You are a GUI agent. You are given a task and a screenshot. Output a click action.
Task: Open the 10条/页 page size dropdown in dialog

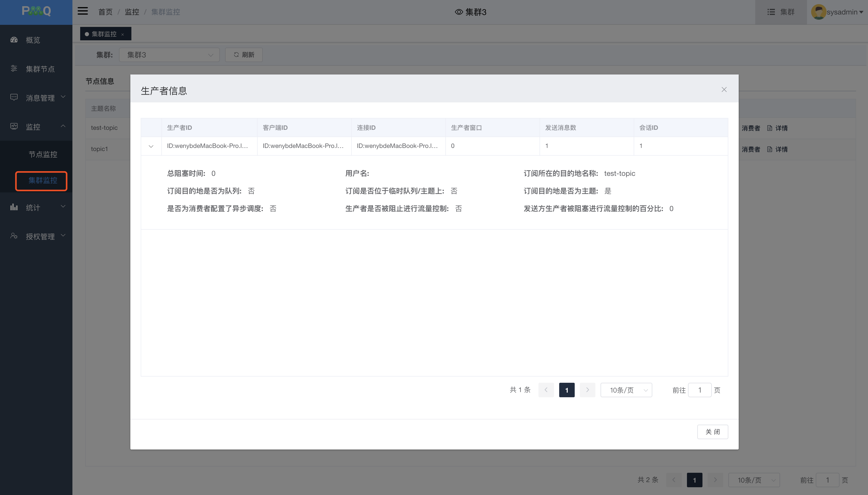coord(626,390)
